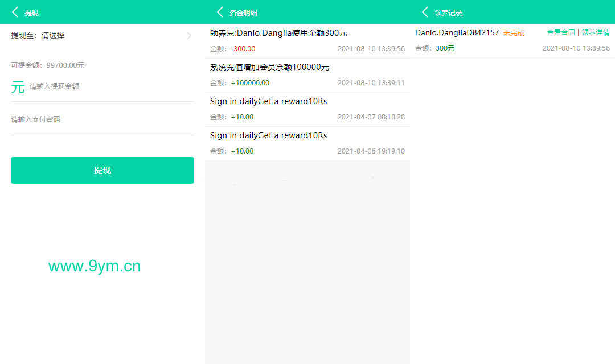This screenshot has width=615, height=364.
Task: Select 系统充值增加会员余额100000元 entry
Action: tap(307, 75)
